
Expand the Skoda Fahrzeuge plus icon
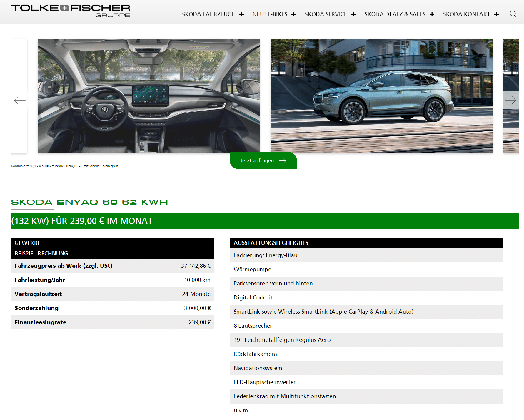(x=241, y=14)
